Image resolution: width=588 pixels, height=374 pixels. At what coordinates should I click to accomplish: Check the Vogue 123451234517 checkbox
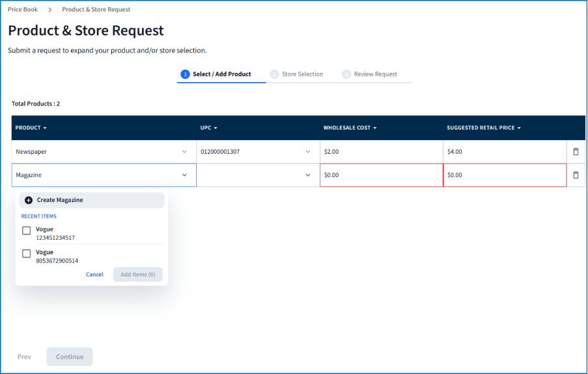click(27, 231)
